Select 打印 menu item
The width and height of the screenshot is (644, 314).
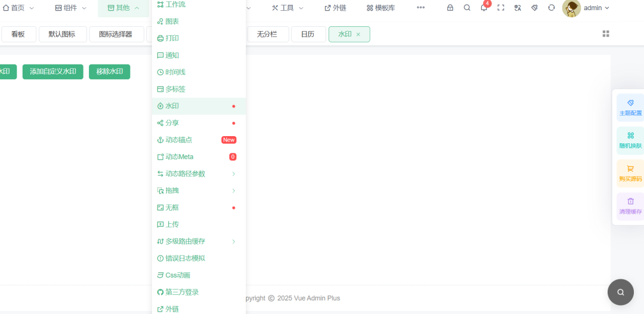[199, 38]
